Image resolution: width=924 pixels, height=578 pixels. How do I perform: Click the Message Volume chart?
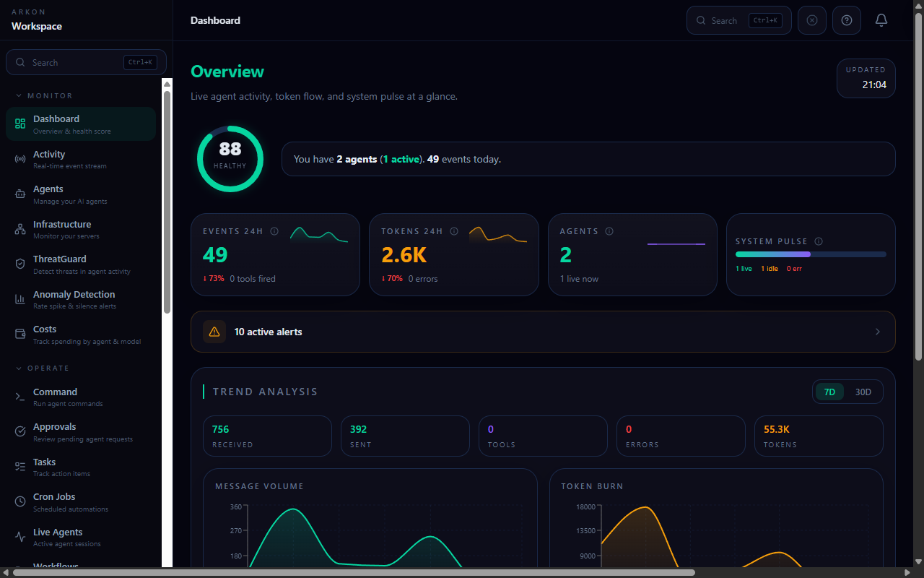tap(370, 519)
